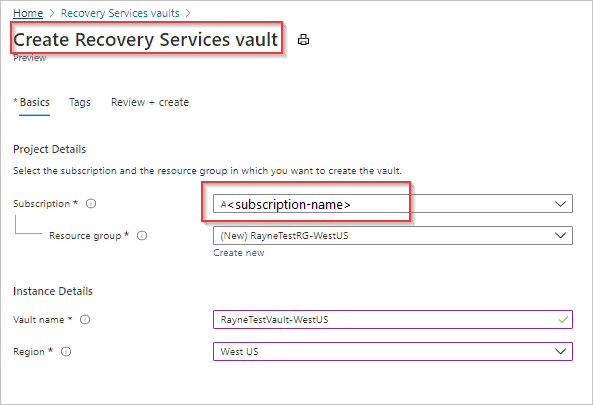This screenshot has width=593, height=405.
Task: Click the Region field label
Action: (29, 352)
